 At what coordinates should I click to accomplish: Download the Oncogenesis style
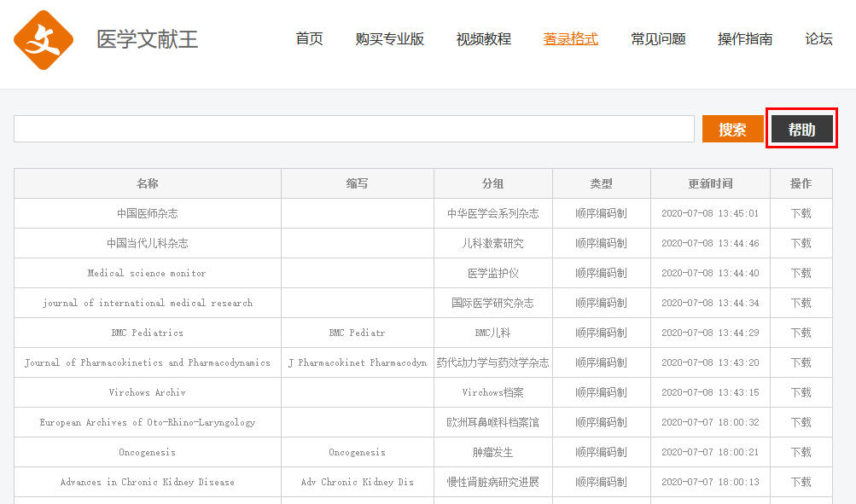801,452
